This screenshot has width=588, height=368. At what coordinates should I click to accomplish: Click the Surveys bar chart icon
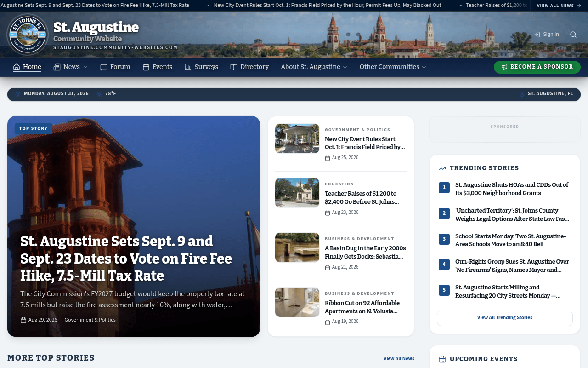tap(188, 67)
